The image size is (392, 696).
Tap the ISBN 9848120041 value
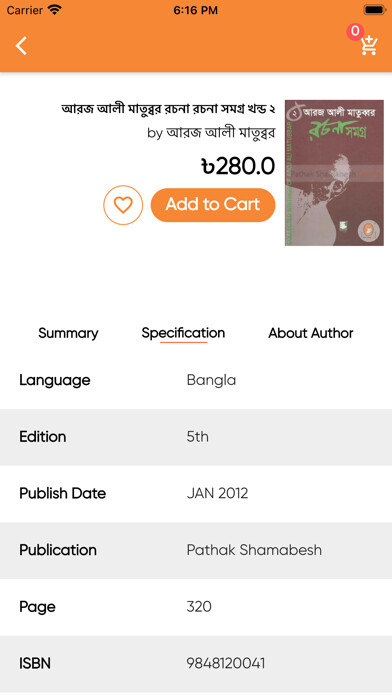point(226,664)
